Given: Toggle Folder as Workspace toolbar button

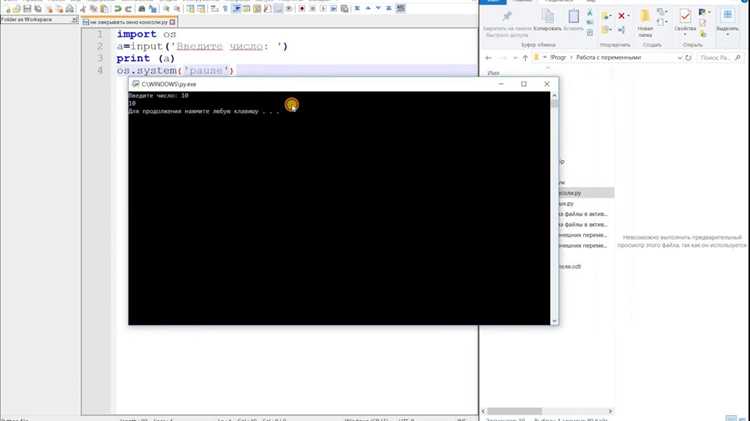Looking at the screenshot, I should [x=278, y=9].
